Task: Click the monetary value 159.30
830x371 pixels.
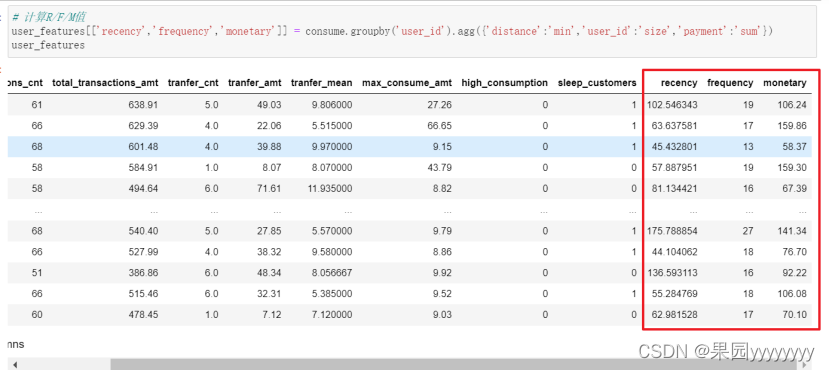Action: click(792, 167)
